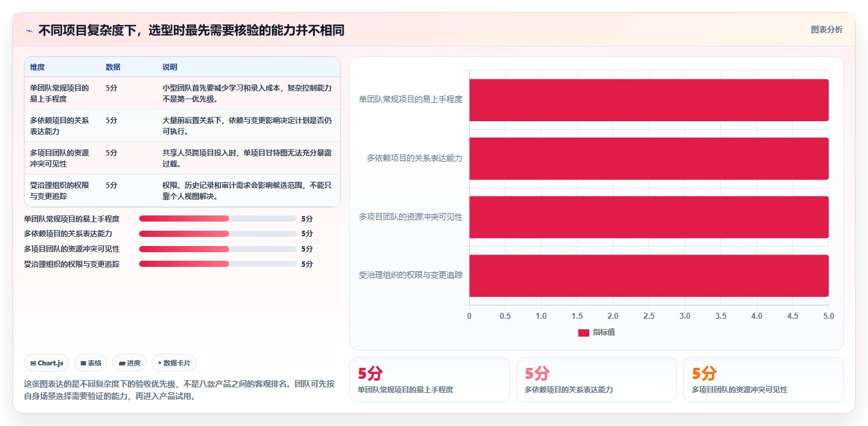Click chart bar for 多依赖项目的关系表达能力

point(649,159)
